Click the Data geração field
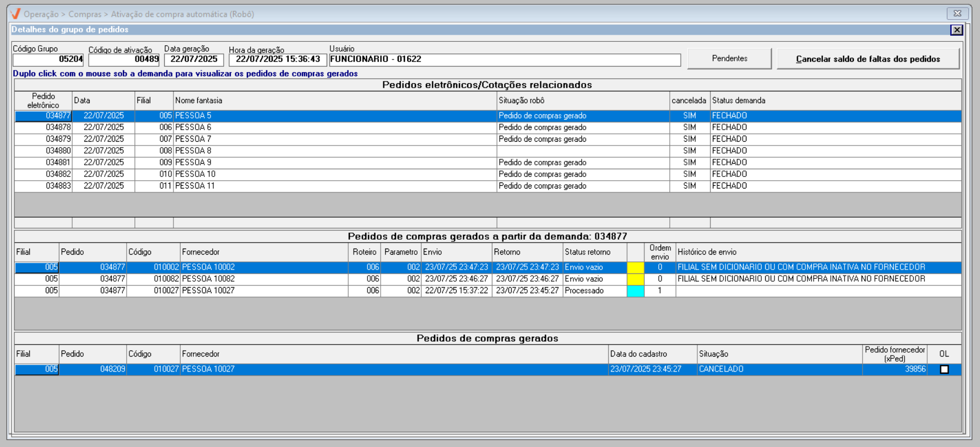Screen dimensions: 980x447 coord(194,60)
